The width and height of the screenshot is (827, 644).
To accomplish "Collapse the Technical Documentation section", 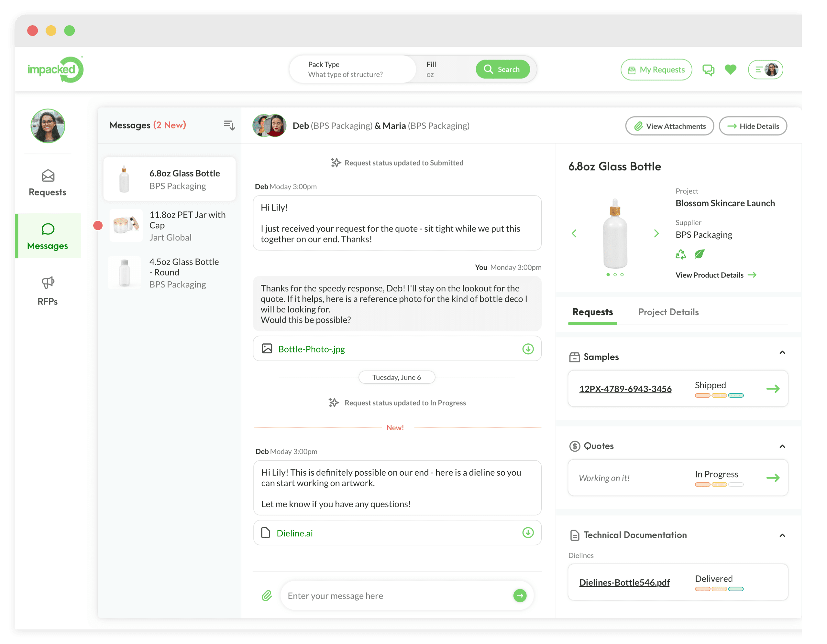I will pyautogui.click(x=782, y=535).
